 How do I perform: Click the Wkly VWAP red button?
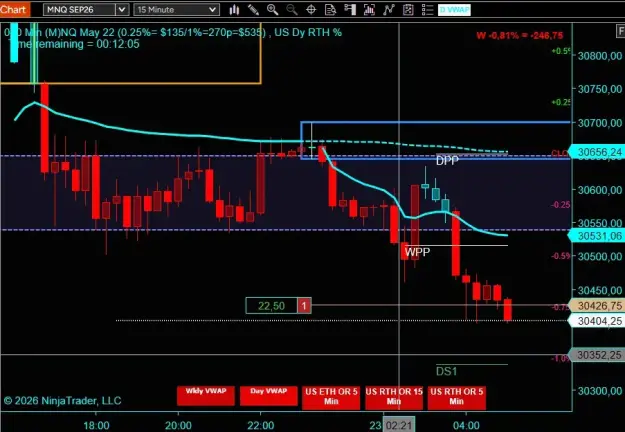206,395
